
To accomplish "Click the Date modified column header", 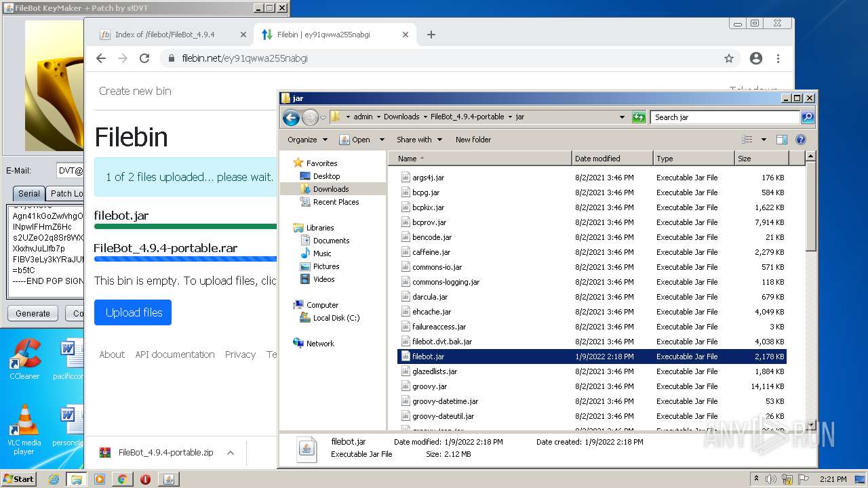I will [613, 159].
